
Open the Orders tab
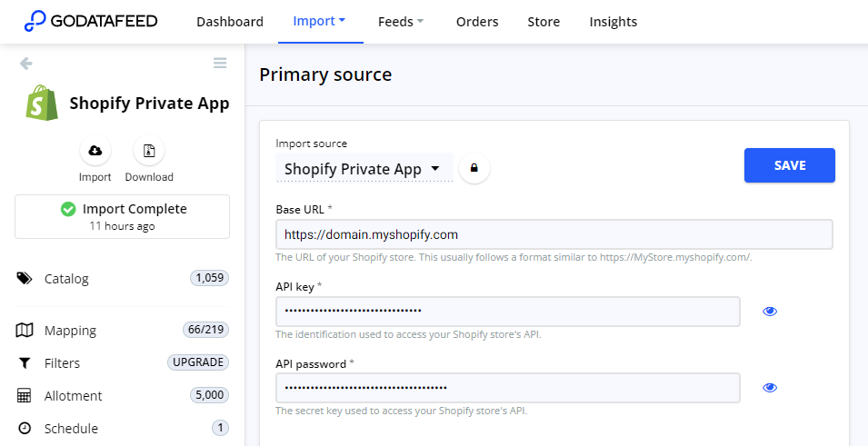point(477,22)
